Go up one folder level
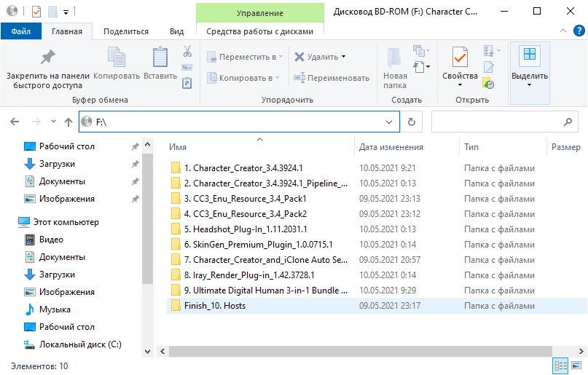The image size is (588, 375). point(68,122)
